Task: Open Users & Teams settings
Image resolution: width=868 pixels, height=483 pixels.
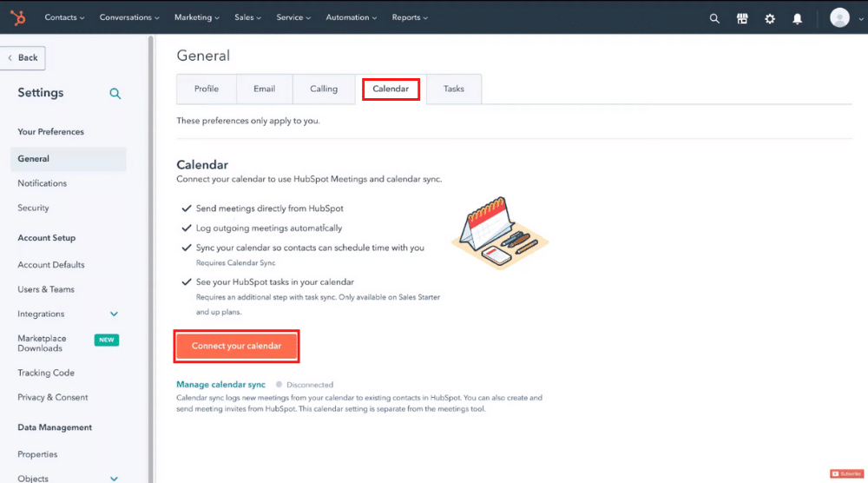Action: coord(46,289)
